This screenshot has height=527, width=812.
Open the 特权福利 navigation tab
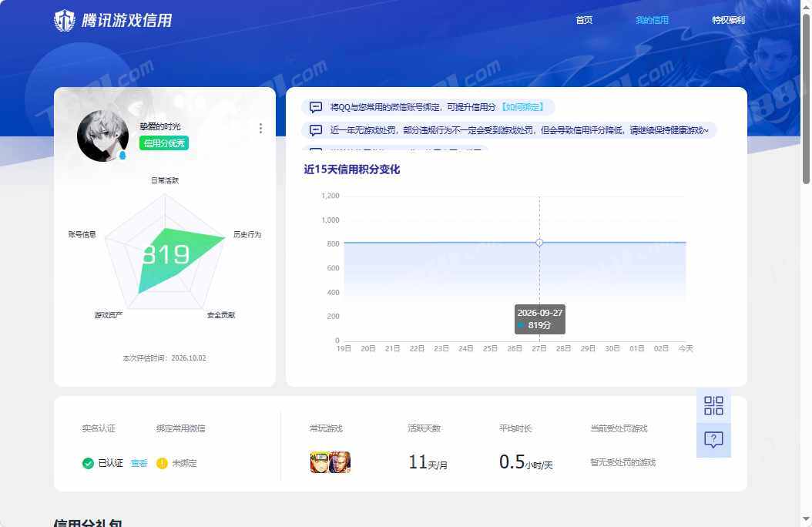728,20
